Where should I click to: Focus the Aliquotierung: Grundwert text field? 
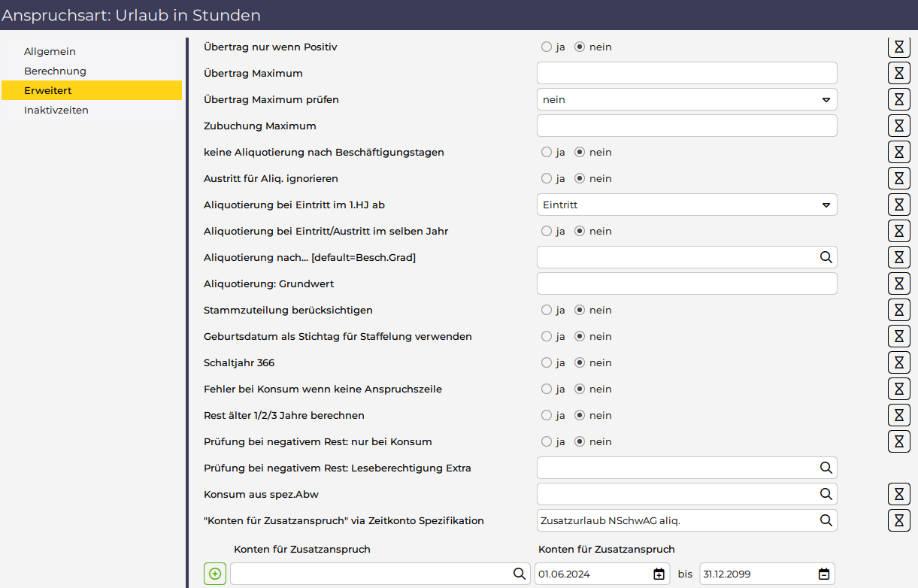(686, 283)
